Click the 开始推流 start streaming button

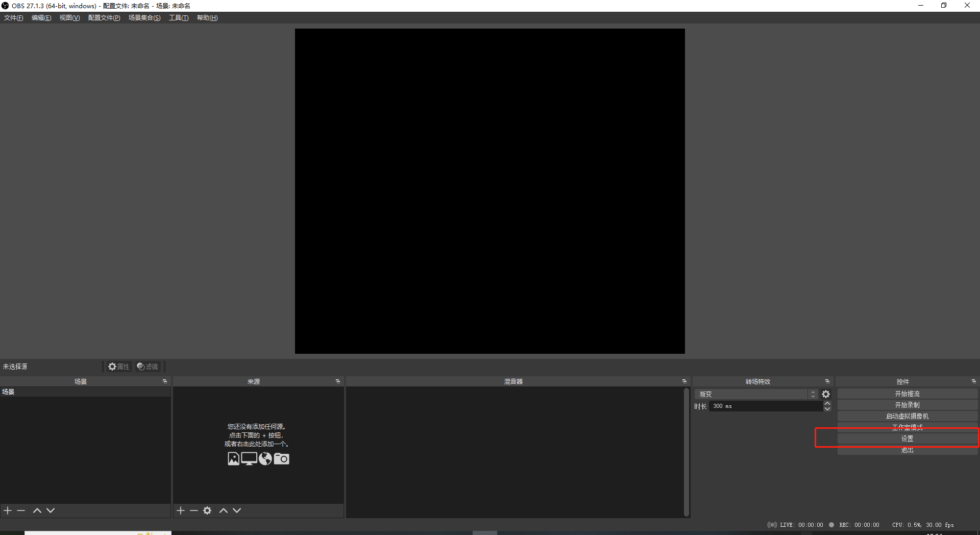click(x=907, y=394)
